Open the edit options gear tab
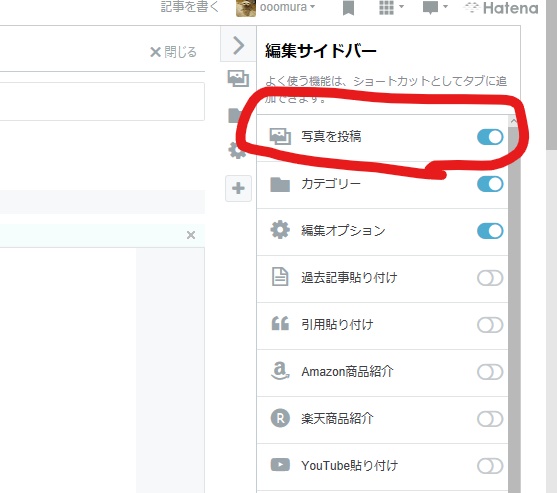 (236, 150)
